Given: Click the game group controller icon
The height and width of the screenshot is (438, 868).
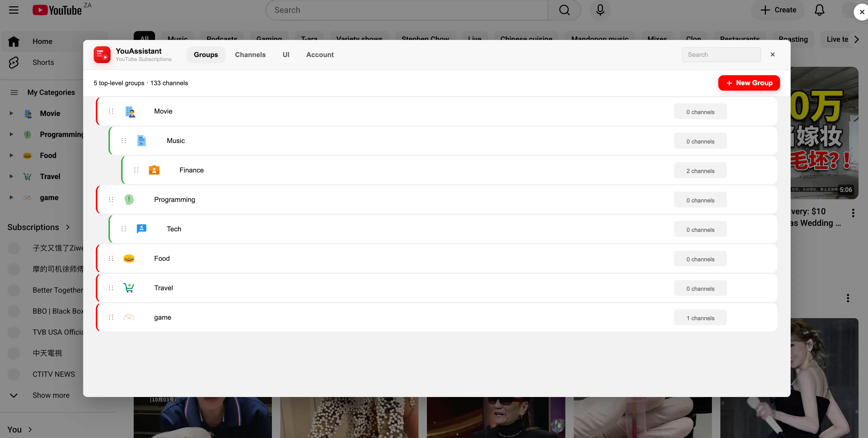Looking at the screenshot, I should [x=129, y=318].
